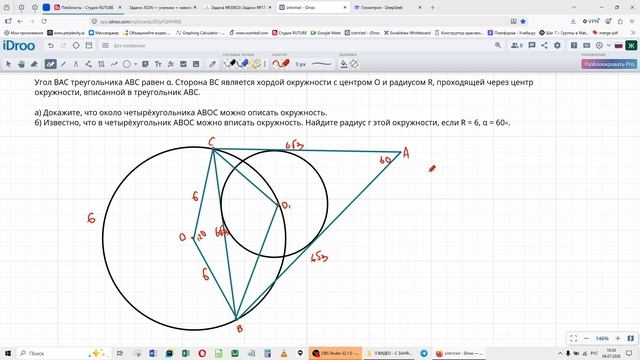Open the fill color bucket option
Viewport: 640px width, 360px height.
point(344,64)
